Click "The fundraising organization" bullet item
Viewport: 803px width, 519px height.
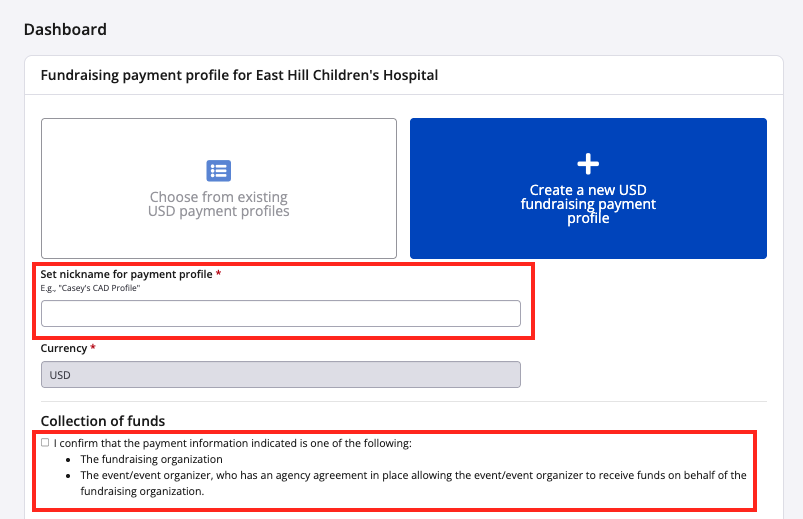pos(151,459)
